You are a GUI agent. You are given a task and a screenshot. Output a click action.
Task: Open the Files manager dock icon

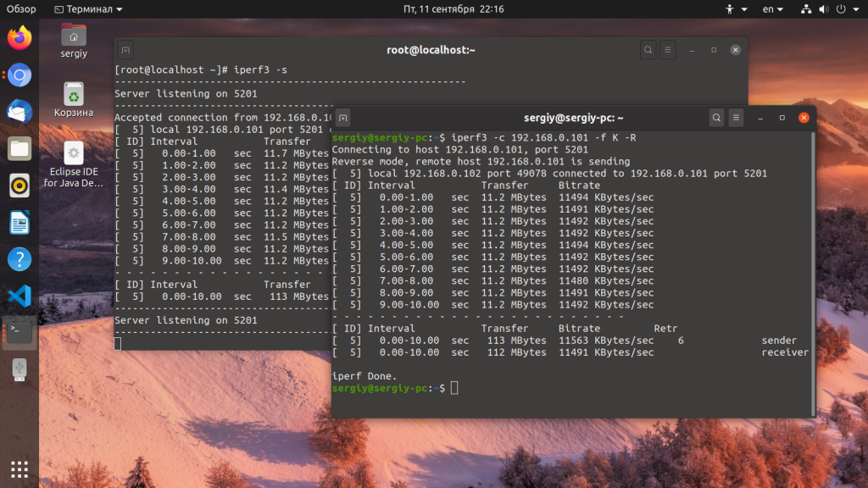click(x=19, y=149)
